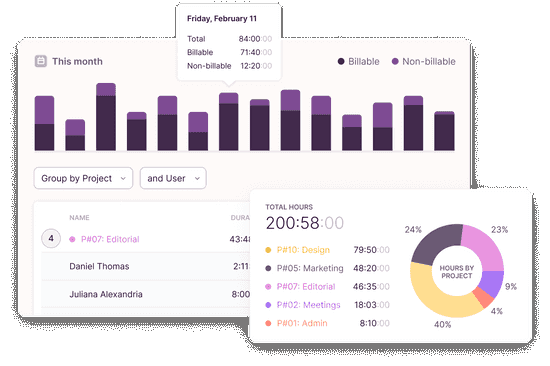
Task: Click the 200:58:00 total hours value
Action: tap(304, 223)
